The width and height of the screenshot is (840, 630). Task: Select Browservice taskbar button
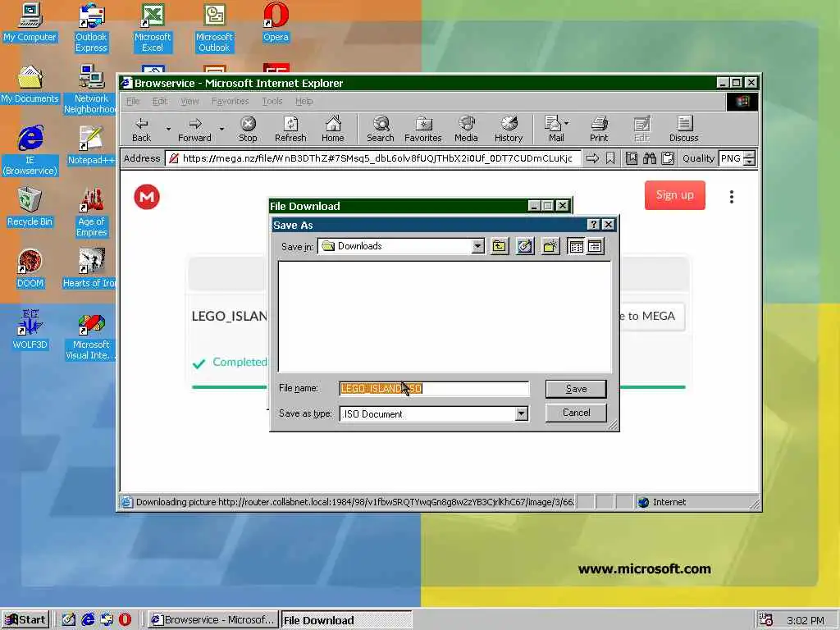click(212, 620)
